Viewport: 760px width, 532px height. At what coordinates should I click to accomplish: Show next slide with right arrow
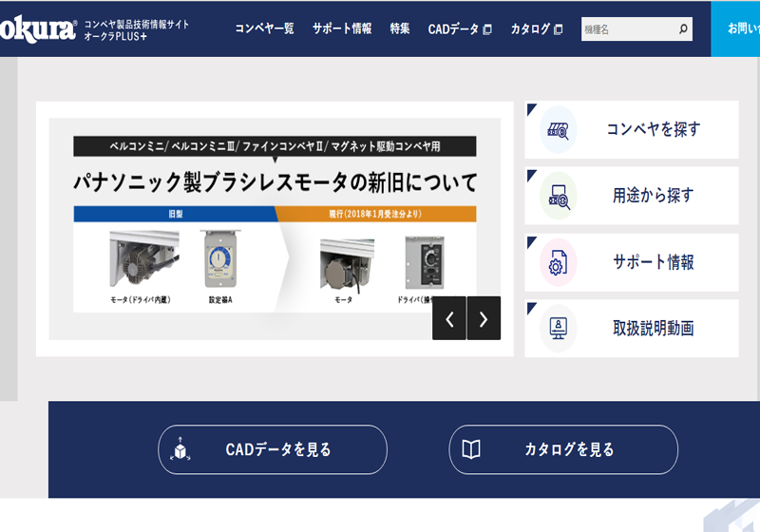click(484, 318)
